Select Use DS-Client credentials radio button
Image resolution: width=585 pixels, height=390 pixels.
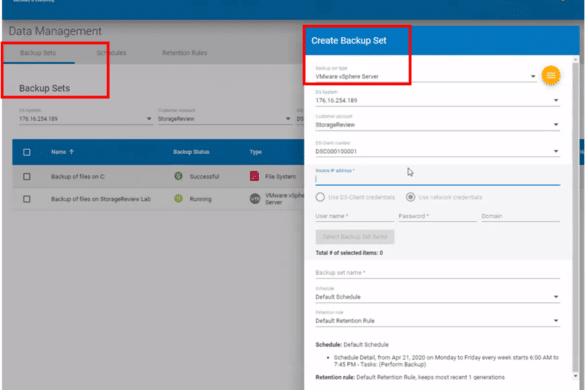320,197
